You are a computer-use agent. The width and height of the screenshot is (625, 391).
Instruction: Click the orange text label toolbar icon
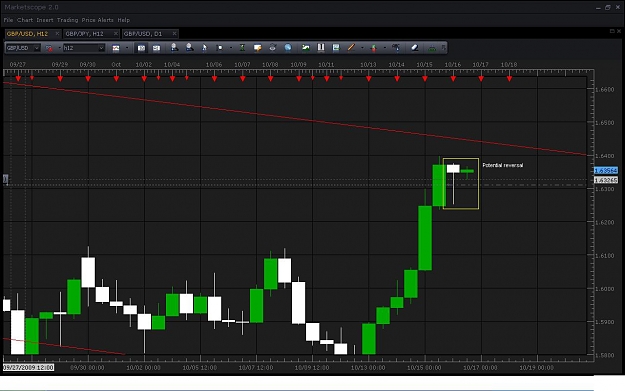tap(257, 48)
